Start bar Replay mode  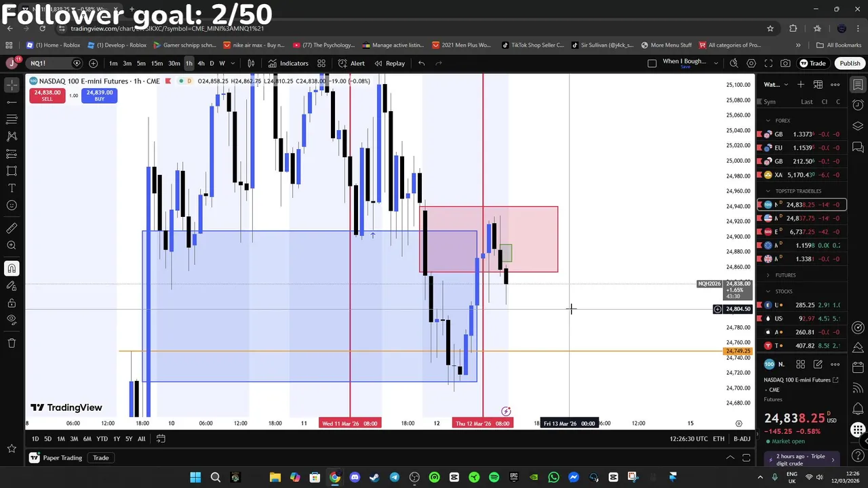point(389,63)
